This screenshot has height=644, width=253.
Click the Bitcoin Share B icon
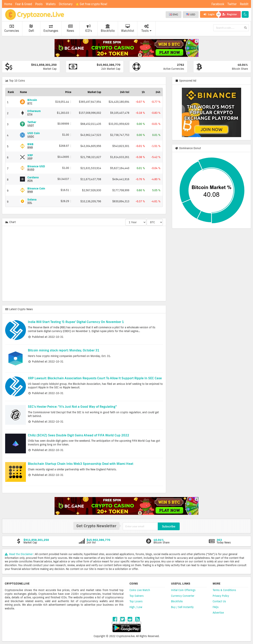[x=199, y=67]
